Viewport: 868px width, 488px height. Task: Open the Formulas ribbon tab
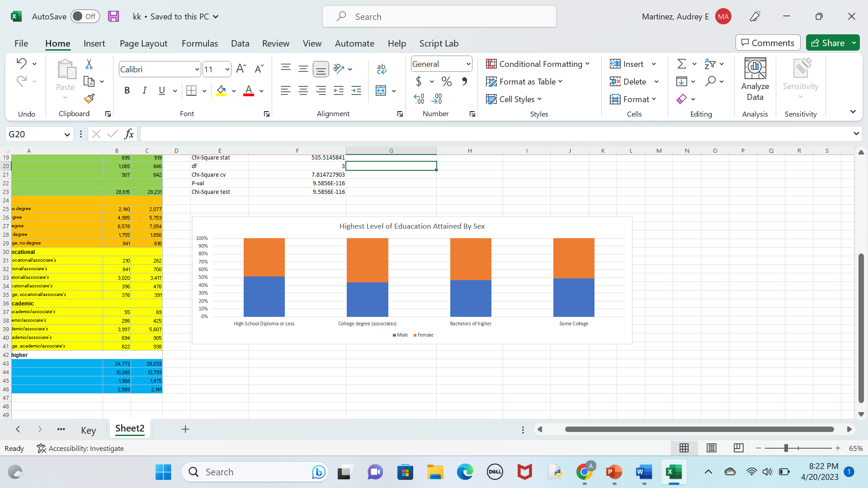(199, 43)
